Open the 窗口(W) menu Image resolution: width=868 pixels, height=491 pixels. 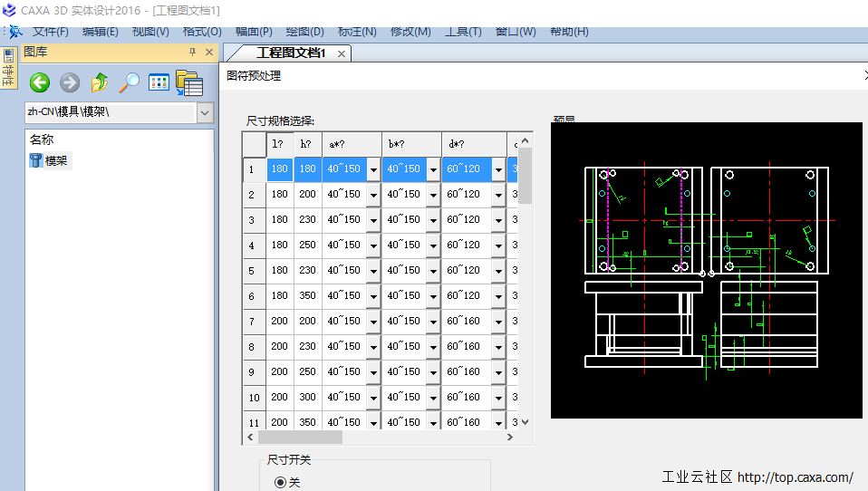click(x=516, y=32)
